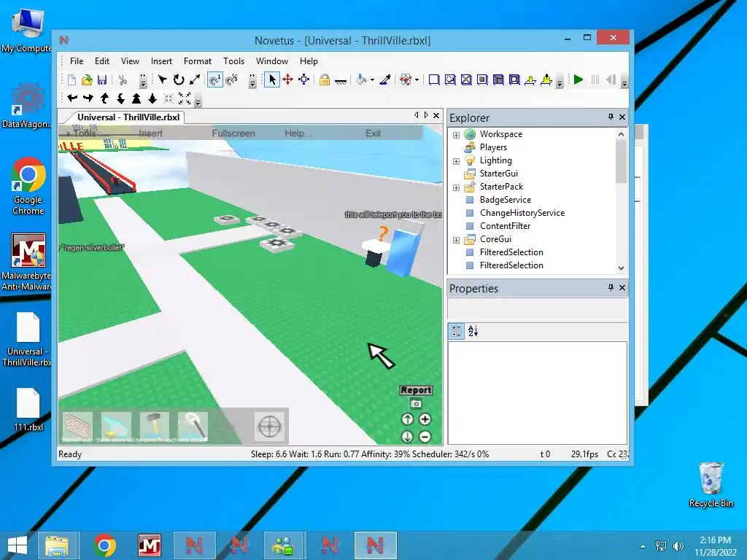Open the Tools menu
The image size is (747, 560).
(234, 61)
